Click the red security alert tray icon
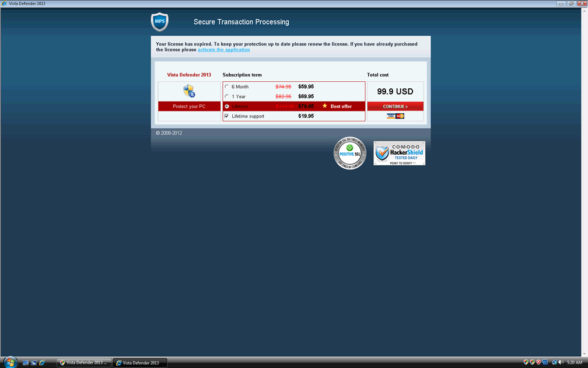Image resolution: width=588 pixels, height=368 pixels. point(538,363)
